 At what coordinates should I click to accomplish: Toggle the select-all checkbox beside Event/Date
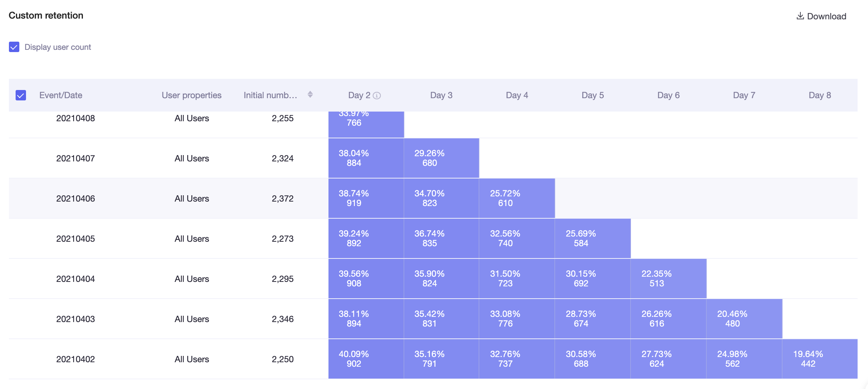coord(21,95)
